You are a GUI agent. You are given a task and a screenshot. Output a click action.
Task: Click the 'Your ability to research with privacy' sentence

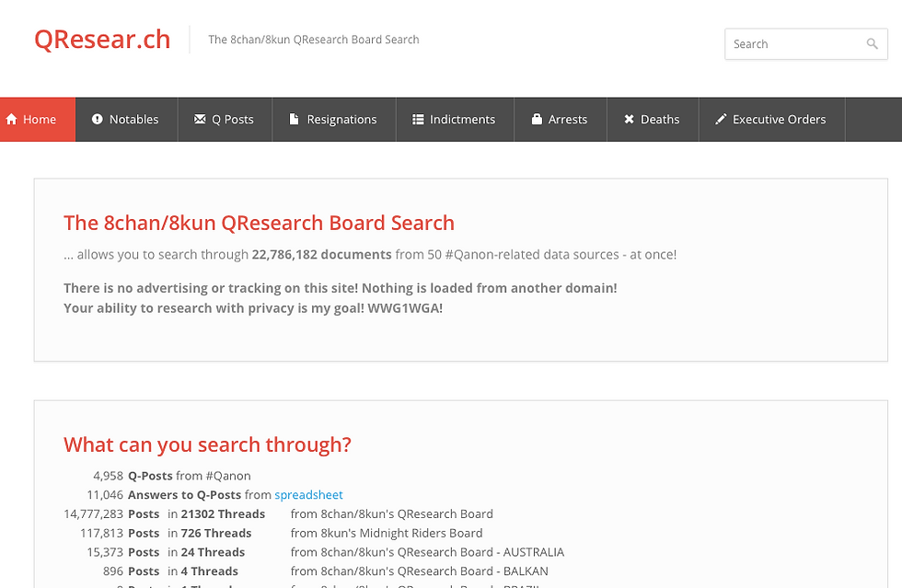click(x=253, y=308)
